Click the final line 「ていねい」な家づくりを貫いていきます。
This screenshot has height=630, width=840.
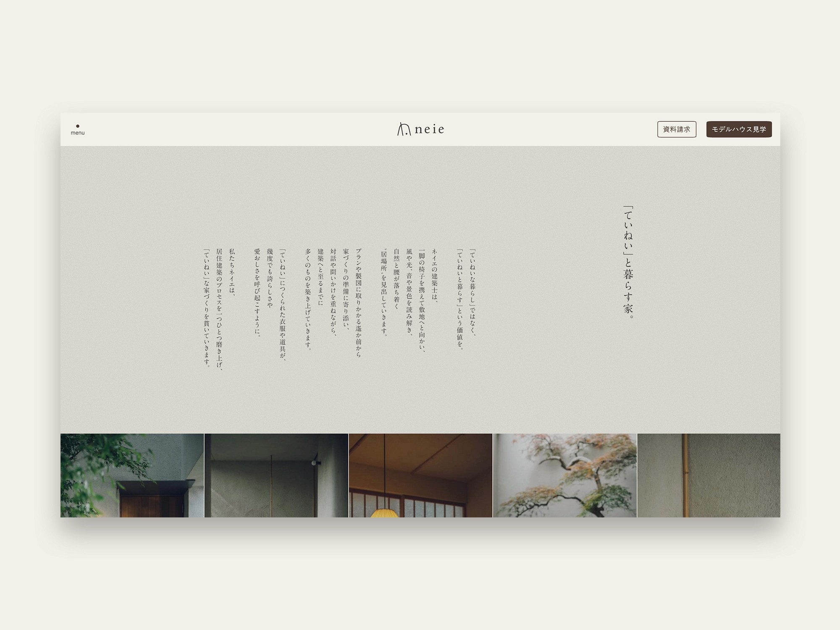207,308
